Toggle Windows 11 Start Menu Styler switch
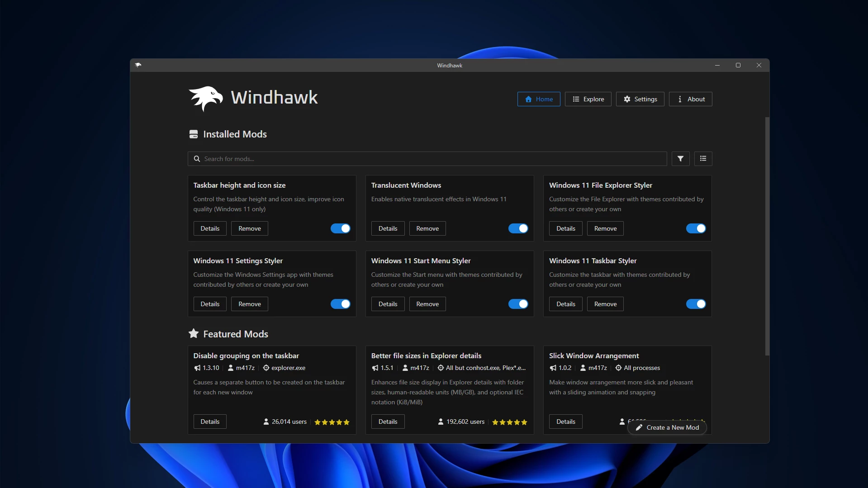The height and width of the screenshot is (488, 868). [518, 304]
